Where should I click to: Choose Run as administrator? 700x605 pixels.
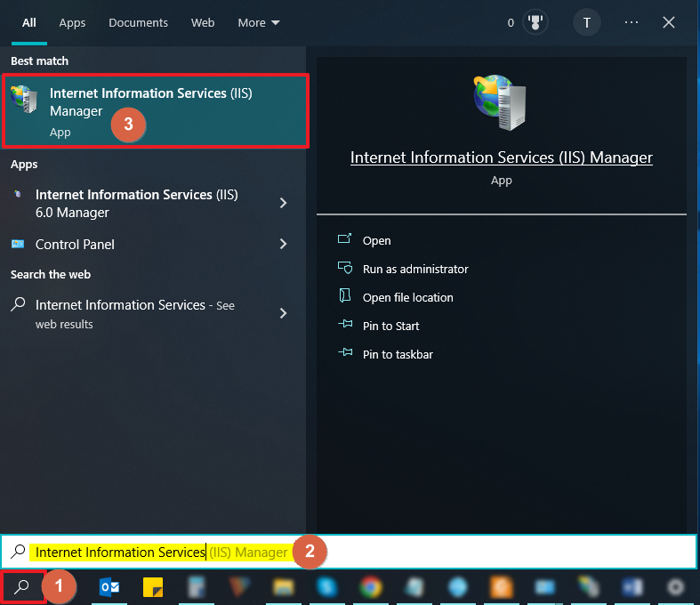(415, 270)
